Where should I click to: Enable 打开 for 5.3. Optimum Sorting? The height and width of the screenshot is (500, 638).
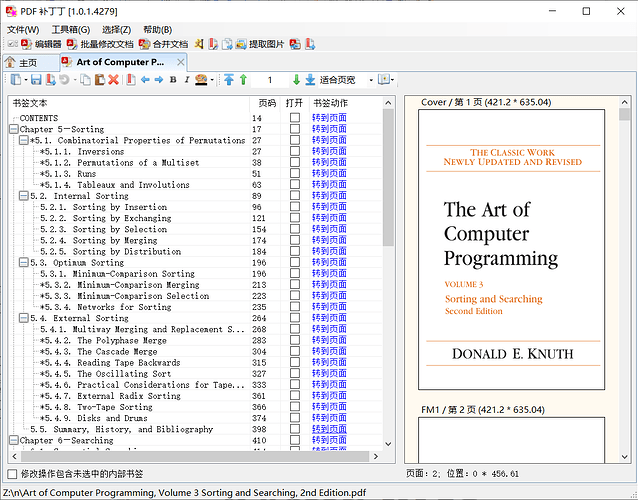tap(295, 262)
